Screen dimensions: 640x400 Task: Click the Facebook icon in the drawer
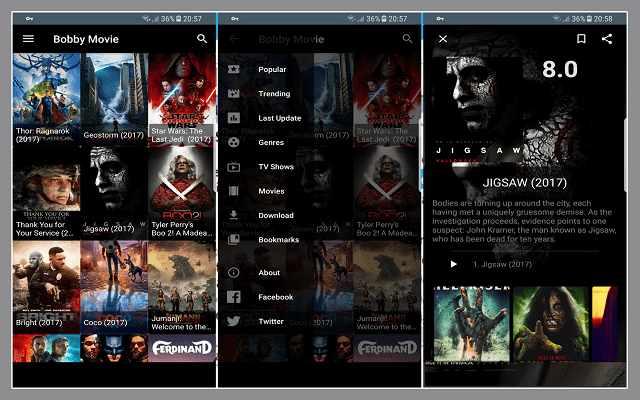[234, 297]
